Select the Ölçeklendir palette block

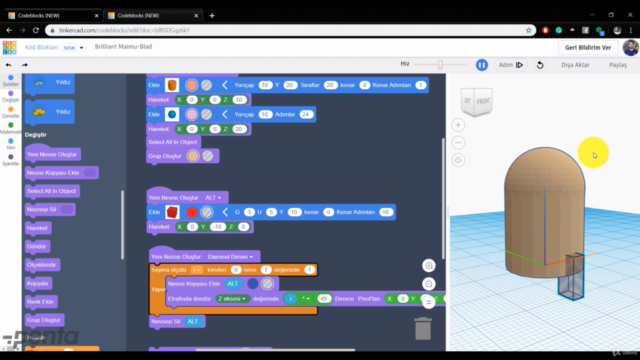coord(42,264)
